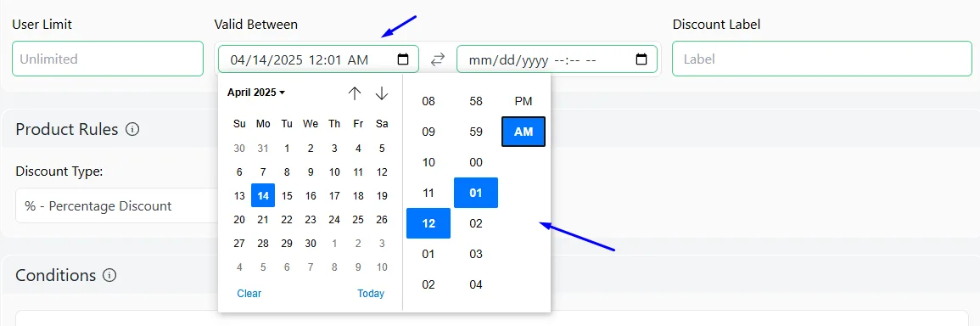This screenshot has height=326, width=980.
Task: Select AM in the time picker
Action: [524, 132]
